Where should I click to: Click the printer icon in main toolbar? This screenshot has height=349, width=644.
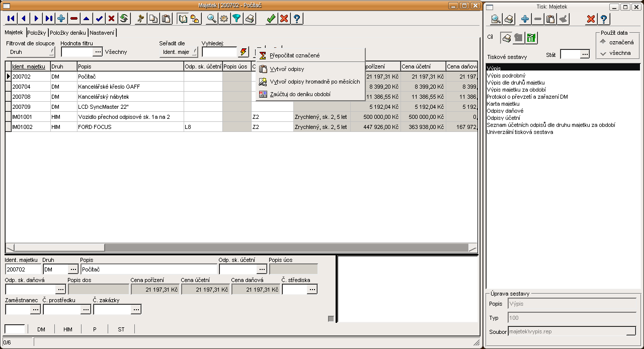coord(249,19)
